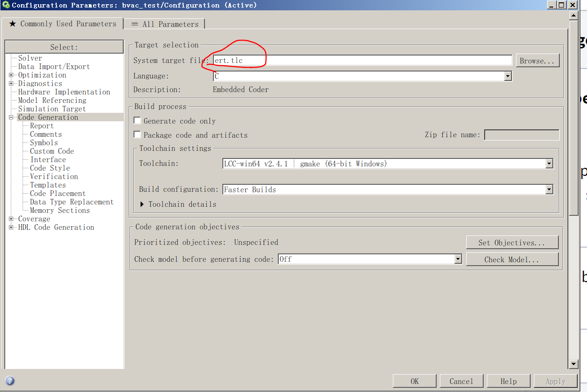Image resolution: width=587 pixels, height=392 pixels.
Task: Open the Language dropdown arrow
Action: pos(508,76)
